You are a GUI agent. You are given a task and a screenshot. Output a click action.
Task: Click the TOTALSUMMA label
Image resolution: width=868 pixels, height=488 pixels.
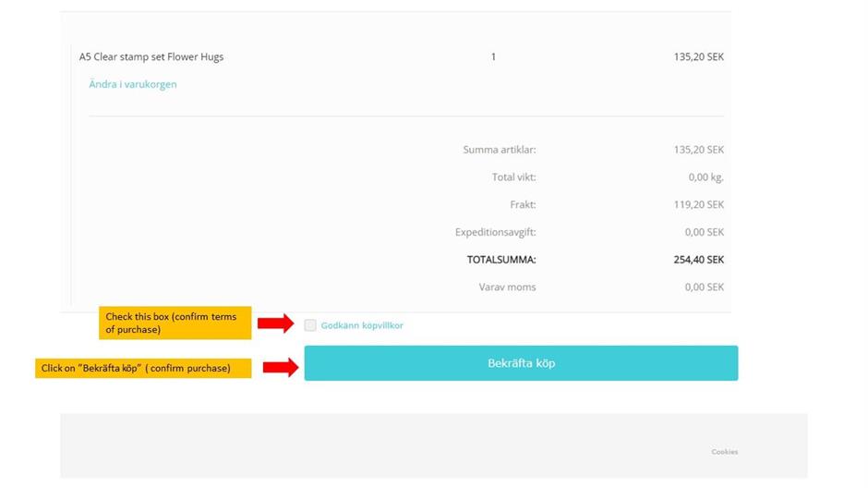coord(501,260)
